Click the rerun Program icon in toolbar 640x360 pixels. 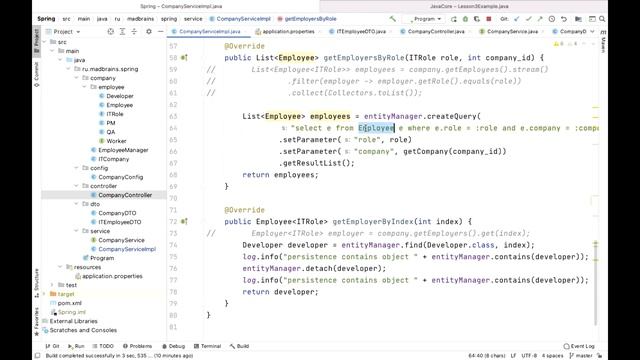coord(453,19)
